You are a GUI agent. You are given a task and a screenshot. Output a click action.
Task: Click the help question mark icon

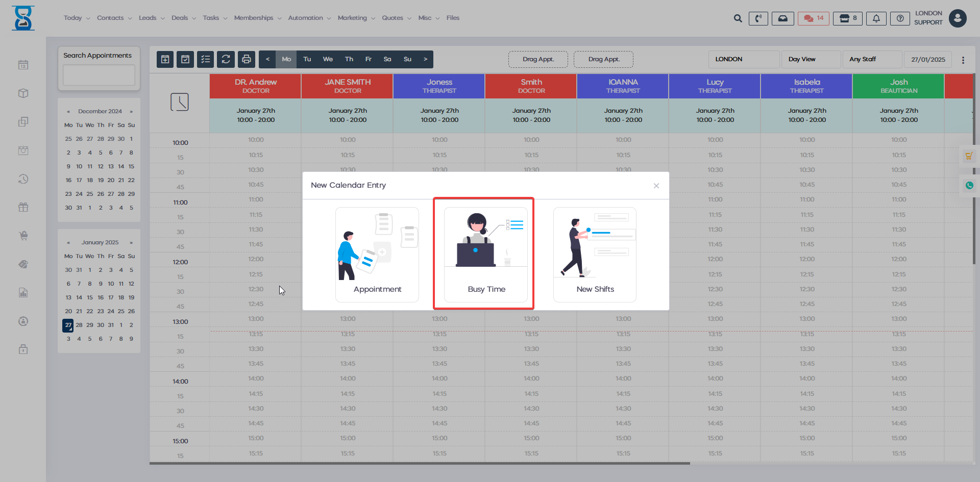pyautogui.click(x=900, y=18)
